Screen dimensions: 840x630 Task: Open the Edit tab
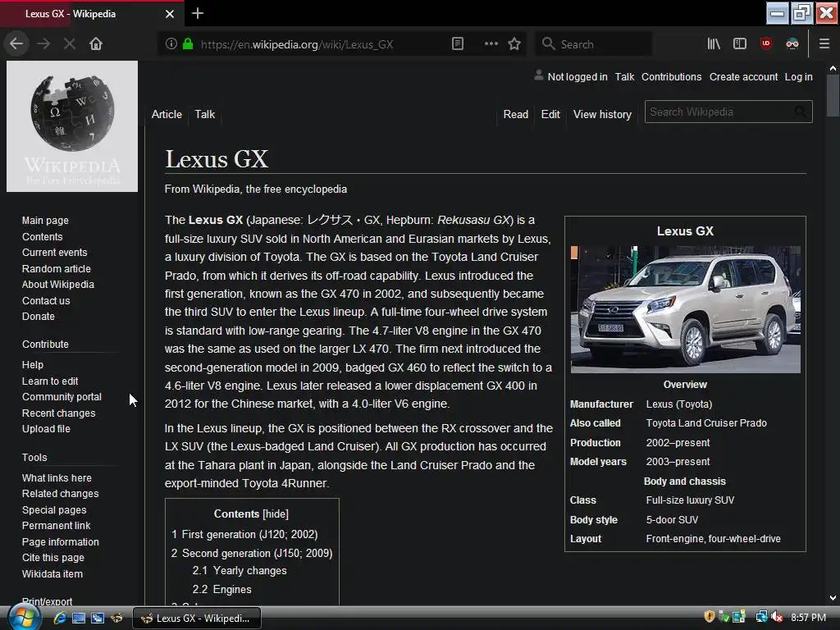(550, 114)
